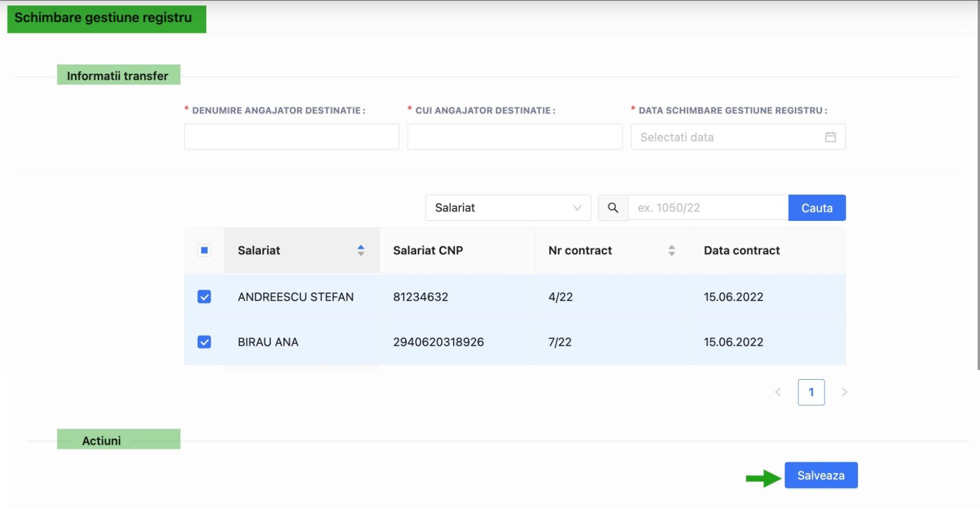Focus CUI angajator destinatie field

[x=515, y=137]
